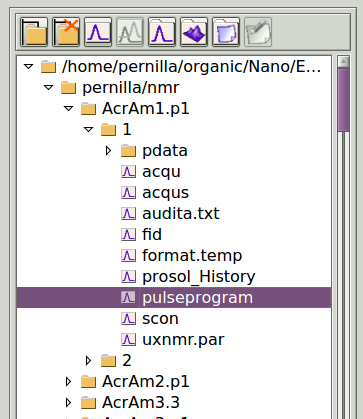
Task: Expand the AcrAm3.3 folder
Action: [x=68, y=402]
